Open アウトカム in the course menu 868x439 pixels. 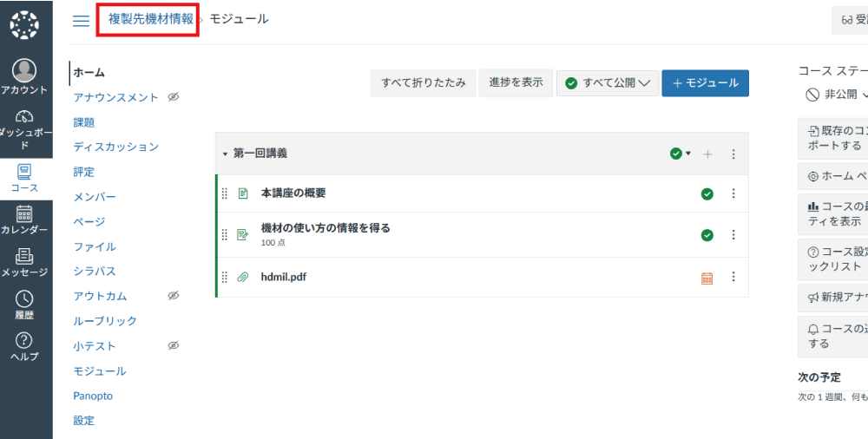(x=100, y=296)
